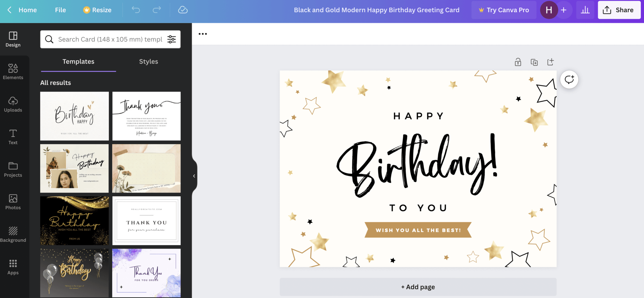Switch to the Templates tab

pyautogui.click(x=78, y=61)
